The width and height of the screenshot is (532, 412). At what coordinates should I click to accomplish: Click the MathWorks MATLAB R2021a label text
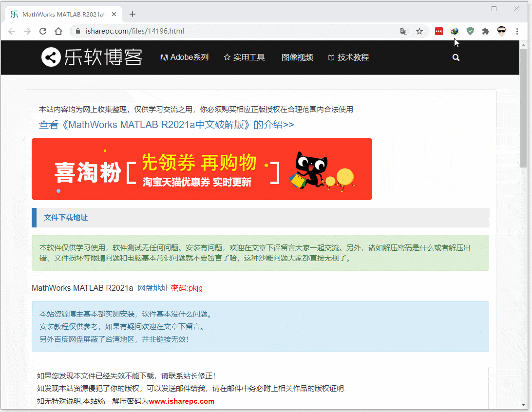tap(82, 288)
